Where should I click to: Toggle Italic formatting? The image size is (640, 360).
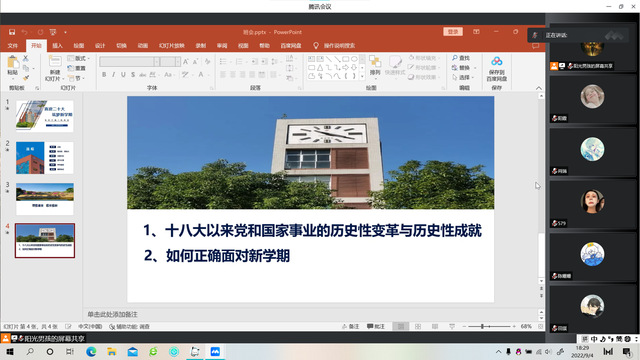point(113,75)
